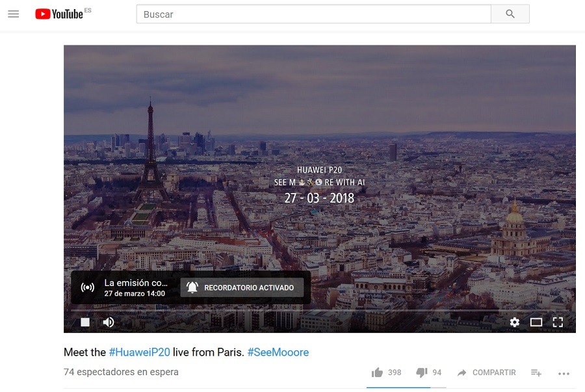Screen dimensions: 585x392
Task: Click the live broadcast signal icon
Action: (x=88, y=287)
